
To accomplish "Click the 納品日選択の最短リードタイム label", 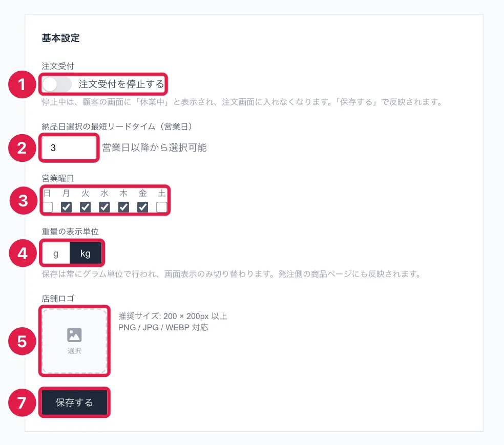I will click(117, 126).
